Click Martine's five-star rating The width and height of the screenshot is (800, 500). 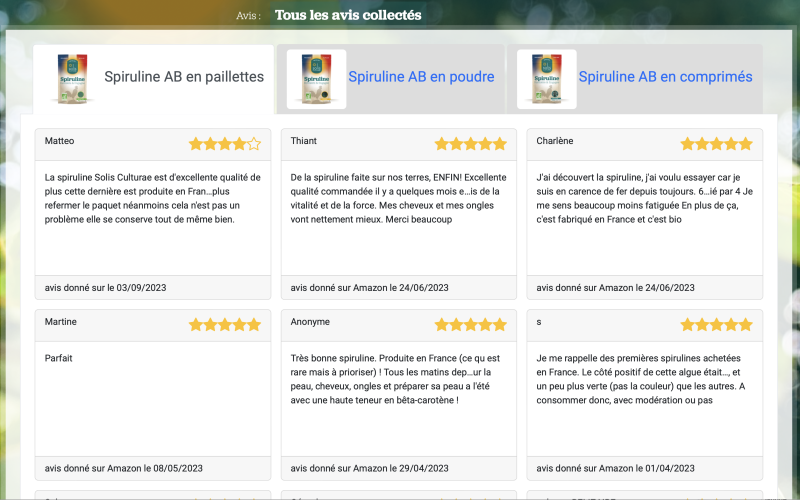pos(224,325)
